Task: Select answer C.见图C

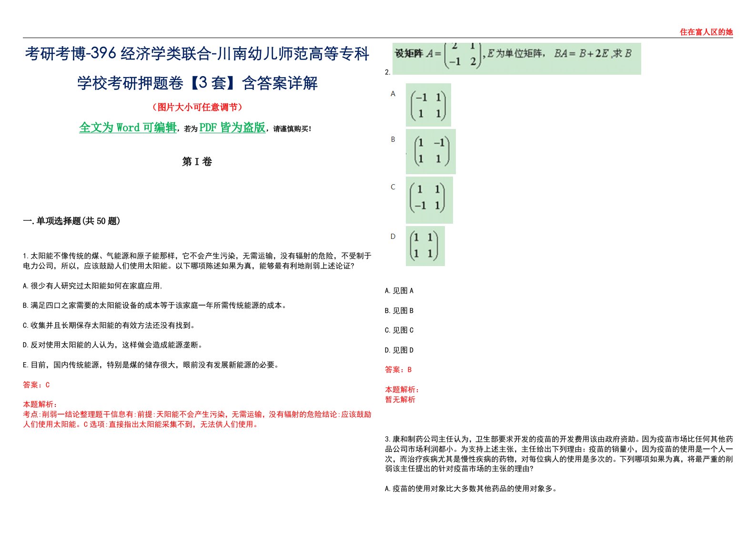Action: (399, 330)
